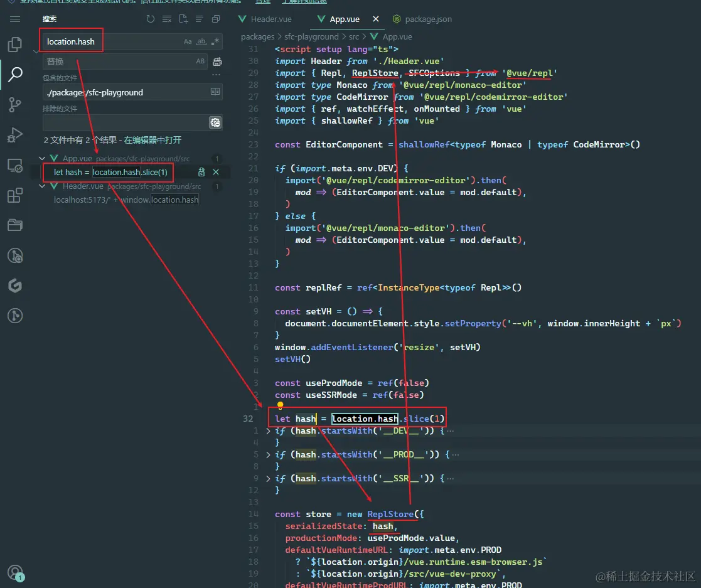Open the Source Control view

tap(15, 105)
